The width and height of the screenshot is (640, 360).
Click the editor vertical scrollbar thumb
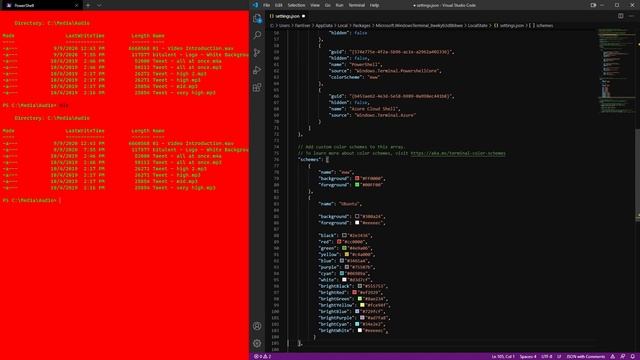[638, 175]
